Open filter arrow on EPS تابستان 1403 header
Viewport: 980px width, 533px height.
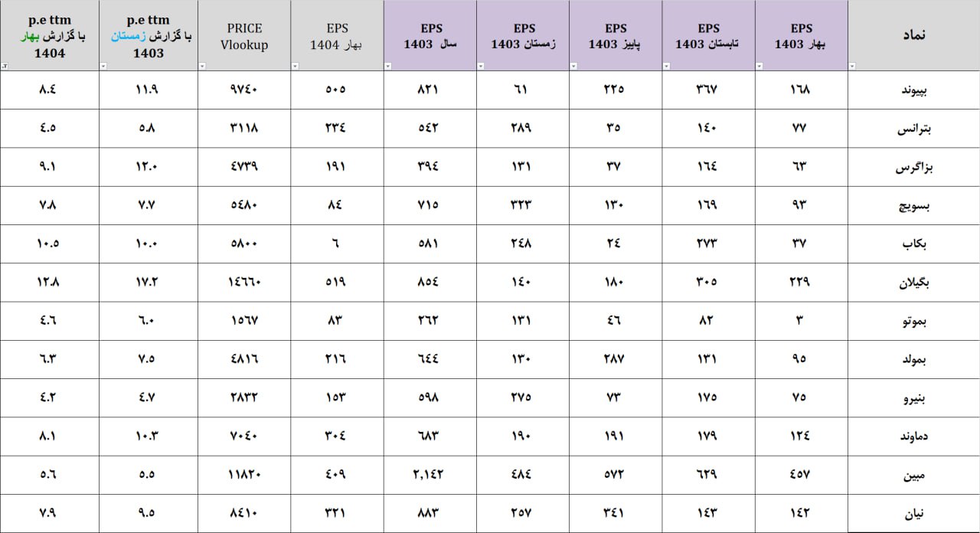point(666,67)
